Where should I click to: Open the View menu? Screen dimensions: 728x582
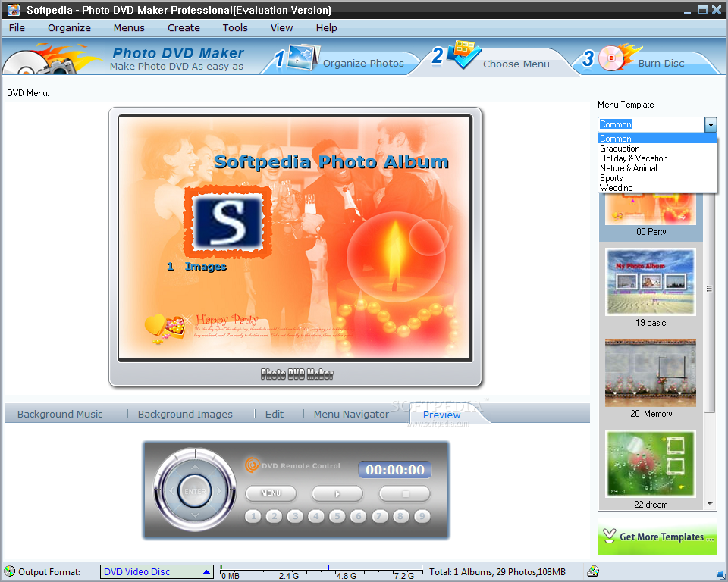pos(282,28)
